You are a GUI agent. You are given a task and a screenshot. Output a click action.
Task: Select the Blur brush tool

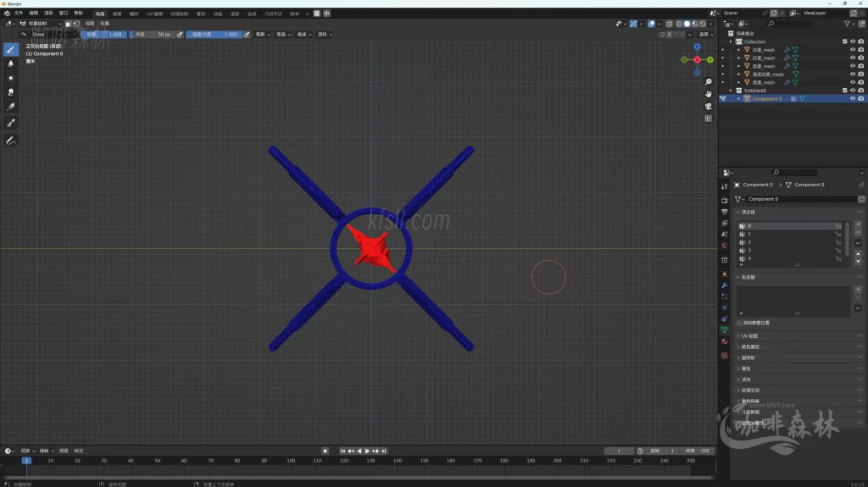[x=11, y=64]
